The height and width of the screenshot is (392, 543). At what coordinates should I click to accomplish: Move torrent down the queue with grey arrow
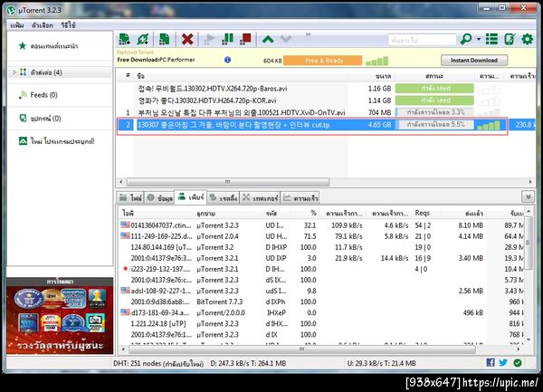point(286,39)
